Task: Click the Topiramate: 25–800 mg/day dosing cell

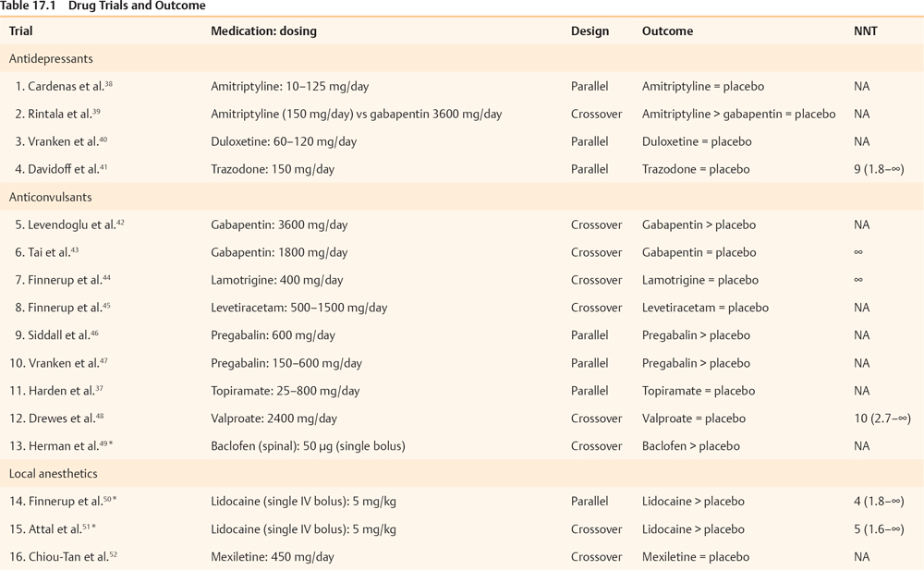Action: click(285, 392)
